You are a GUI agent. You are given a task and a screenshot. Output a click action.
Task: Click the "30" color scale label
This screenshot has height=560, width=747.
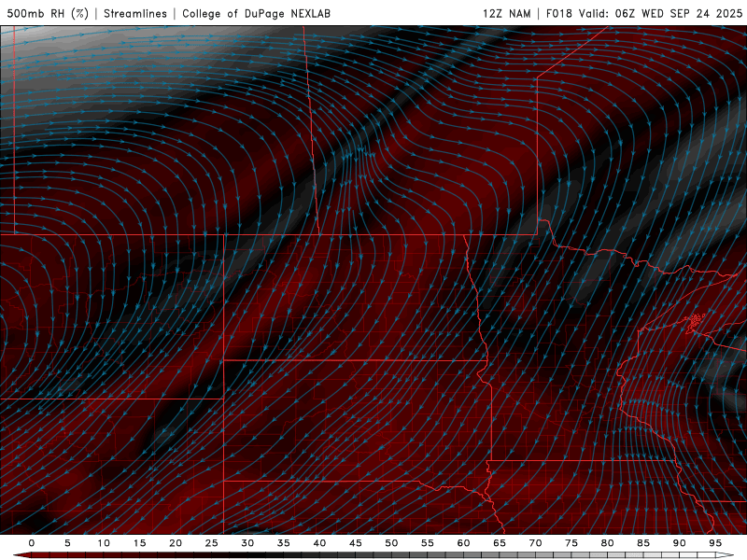click(247, 543)
